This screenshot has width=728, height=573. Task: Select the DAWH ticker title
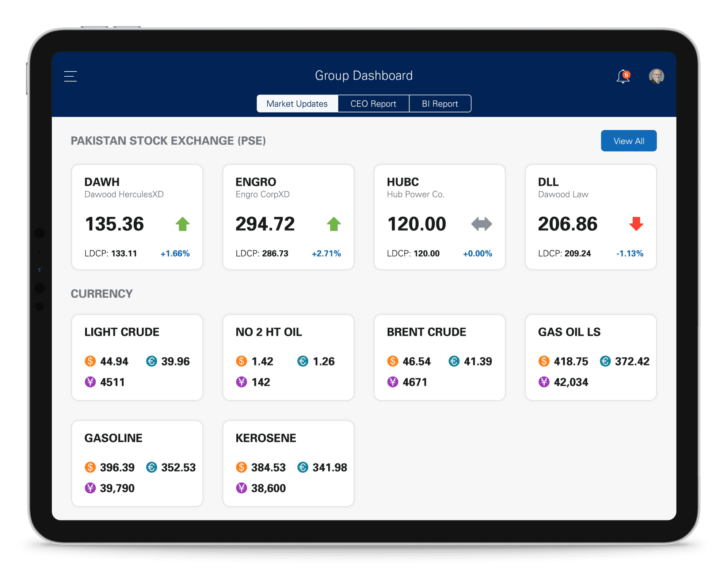102,182
